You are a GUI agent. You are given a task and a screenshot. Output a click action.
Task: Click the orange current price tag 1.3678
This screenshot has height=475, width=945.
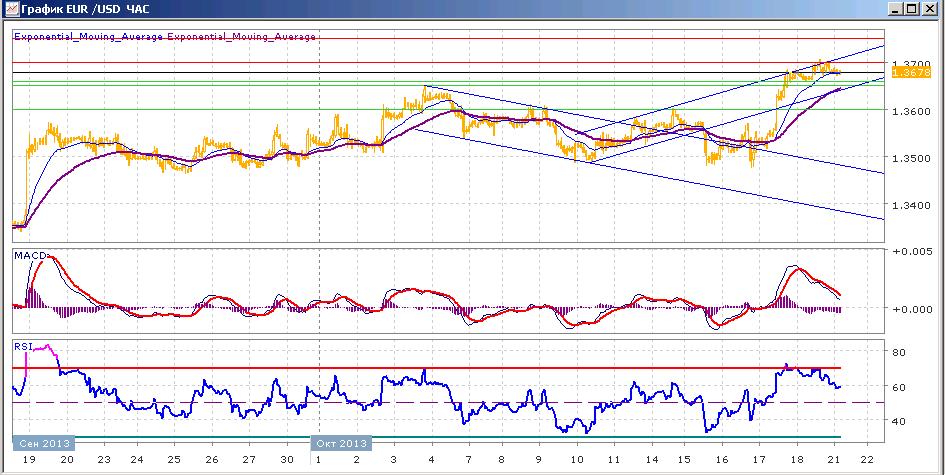(x=911, y=72)
